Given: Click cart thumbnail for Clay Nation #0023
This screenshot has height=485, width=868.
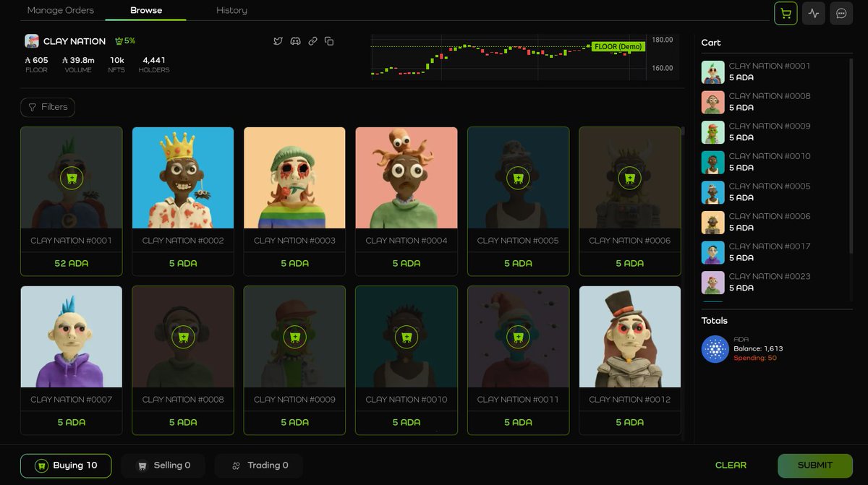Looking at the screenshot, I should click(x=713, y=283).
